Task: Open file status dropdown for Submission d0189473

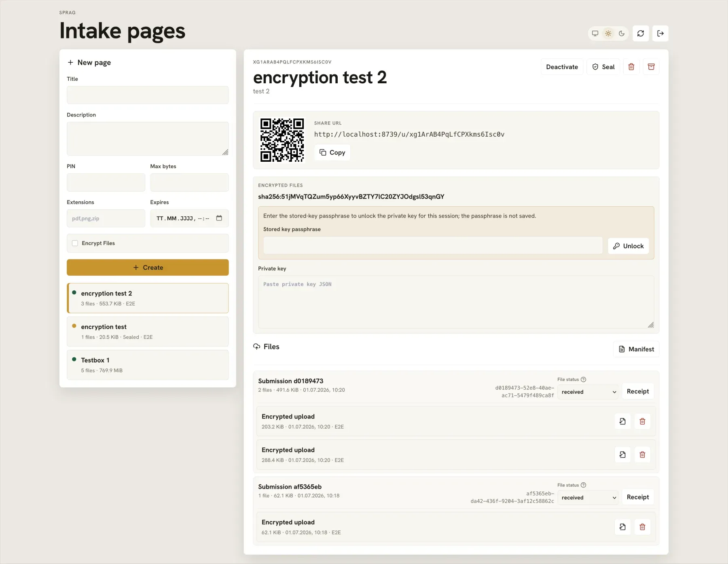Action: tap(588, 392)
